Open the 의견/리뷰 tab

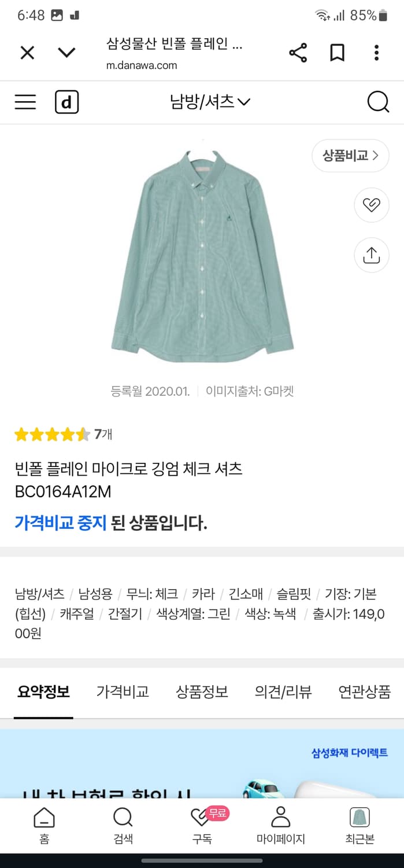(283, 692)
